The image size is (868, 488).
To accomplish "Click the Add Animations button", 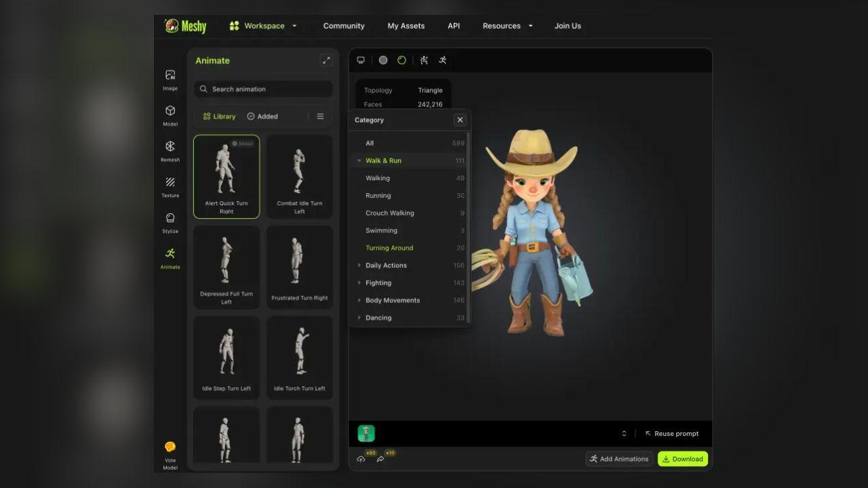I will click(619, 459).
